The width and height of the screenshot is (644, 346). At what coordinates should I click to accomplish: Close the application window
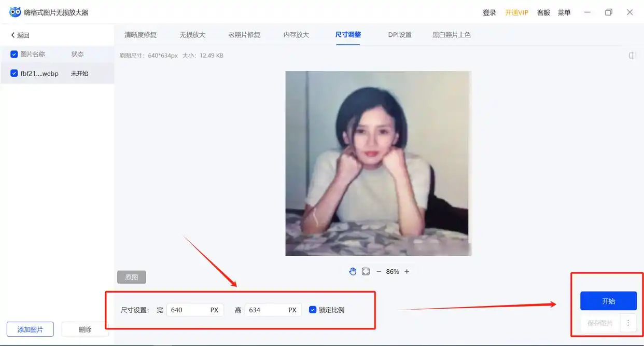630,12
